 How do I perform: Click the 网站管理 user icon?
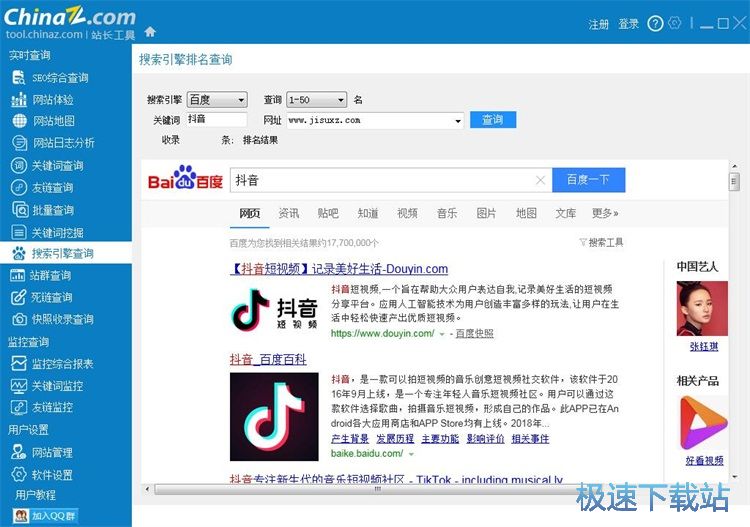point(19,452)
